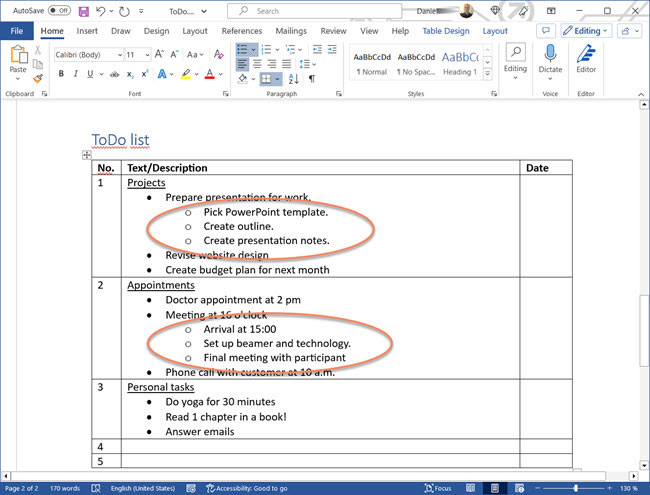Toggle Bold formatting
This screenshot has height=495, width=650.
click(61, 74)
